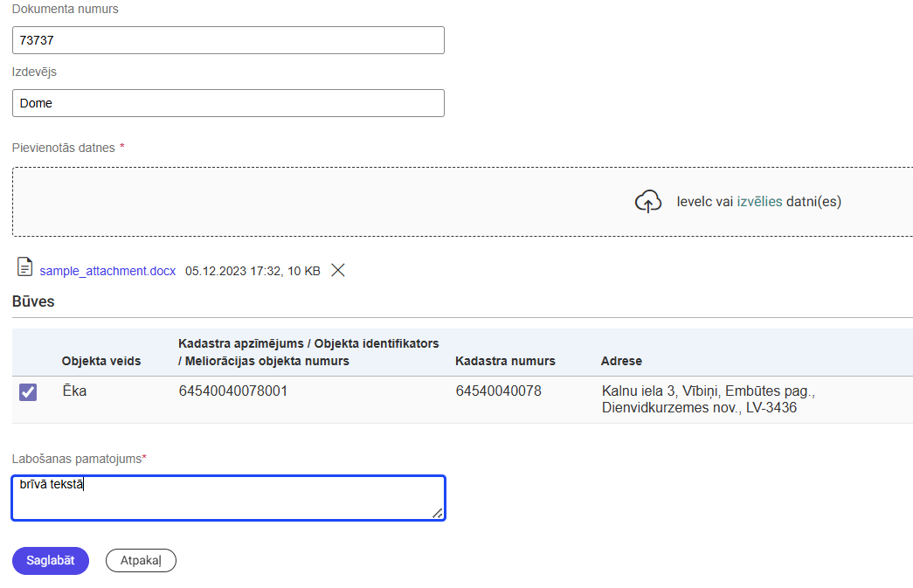The width and height of the screenshot is (913, 588).
Task: Click the "izvēlies" link to browse files
Action: [759, 202]
